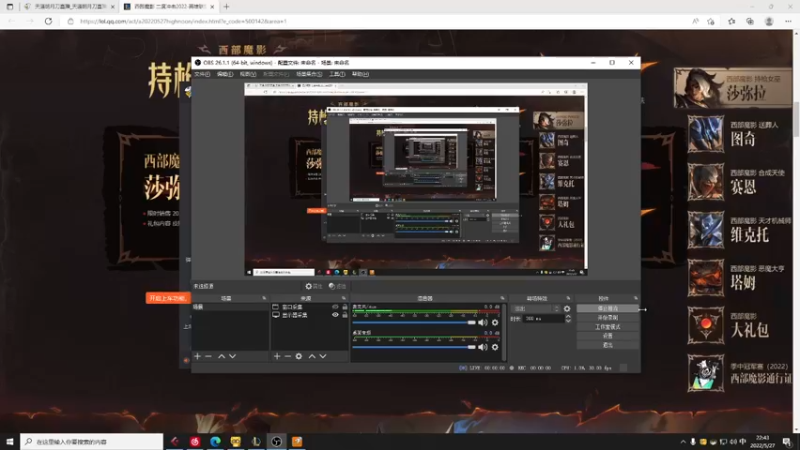The height and width of the screenshot is (450, 800).
Task: Open the File menu in OBS
Action: [x=201, y=74]
